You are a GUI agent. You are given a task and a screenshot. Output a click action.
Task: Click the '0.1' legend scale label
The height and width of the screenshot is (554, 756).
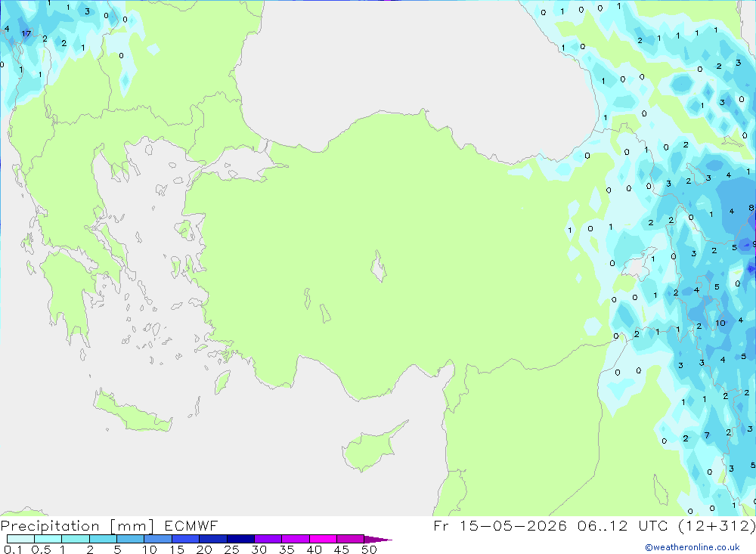click(13, 549)
